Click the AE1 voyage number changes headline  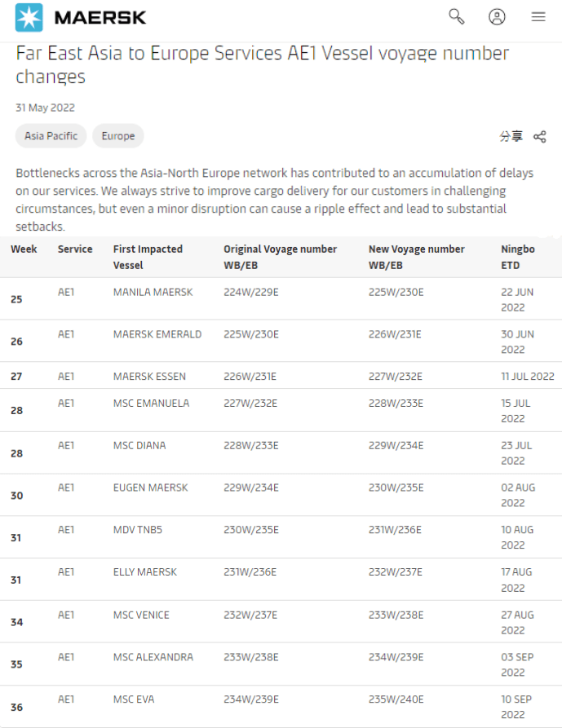point(262,65)
